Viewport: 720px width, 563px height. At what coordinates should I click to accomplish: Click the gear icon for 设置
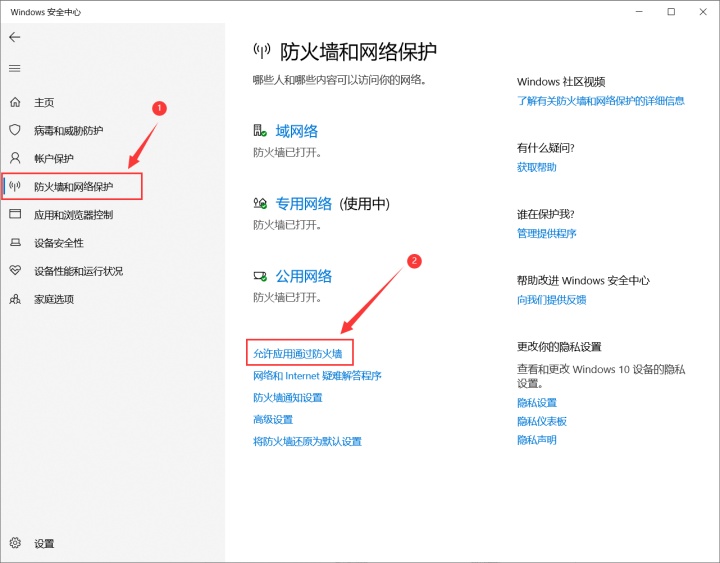pyautogui.click(x=15, y=543)
